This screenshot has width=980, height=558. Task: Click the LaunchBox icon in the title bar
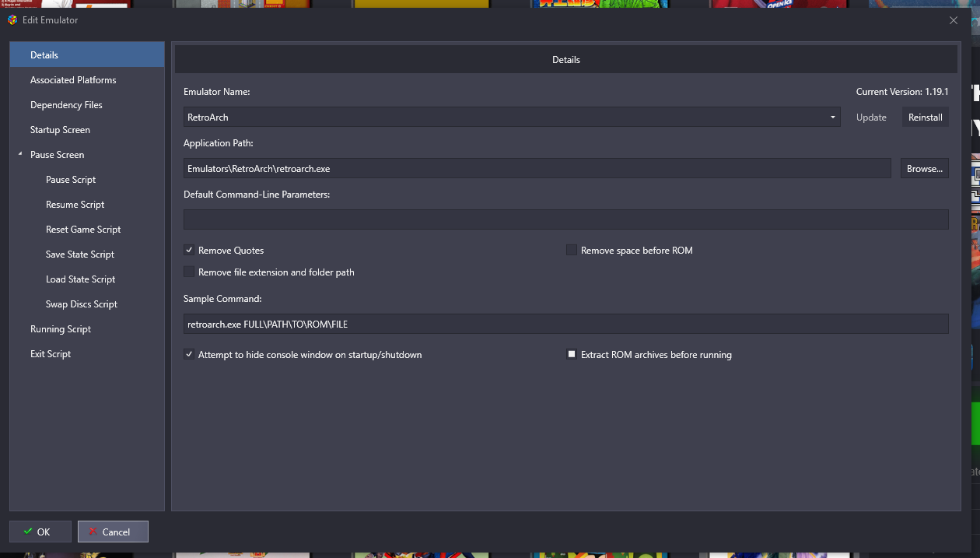12,20
